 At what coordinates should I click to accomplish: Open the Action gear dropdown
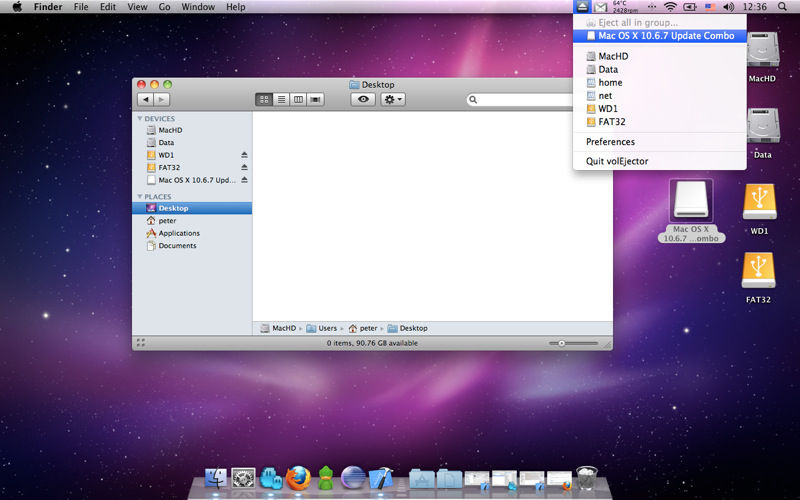tap(393, 99)
